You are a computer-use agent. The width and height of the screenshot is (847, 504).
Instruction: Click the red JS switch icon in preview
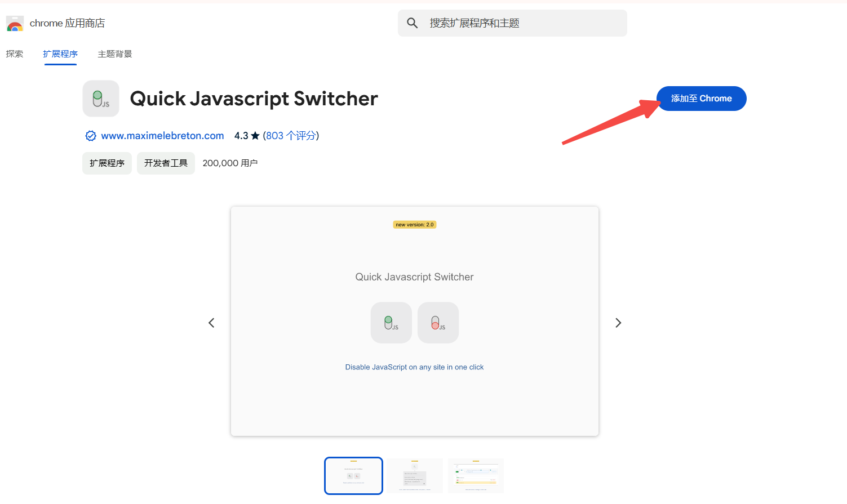point(438,323)
